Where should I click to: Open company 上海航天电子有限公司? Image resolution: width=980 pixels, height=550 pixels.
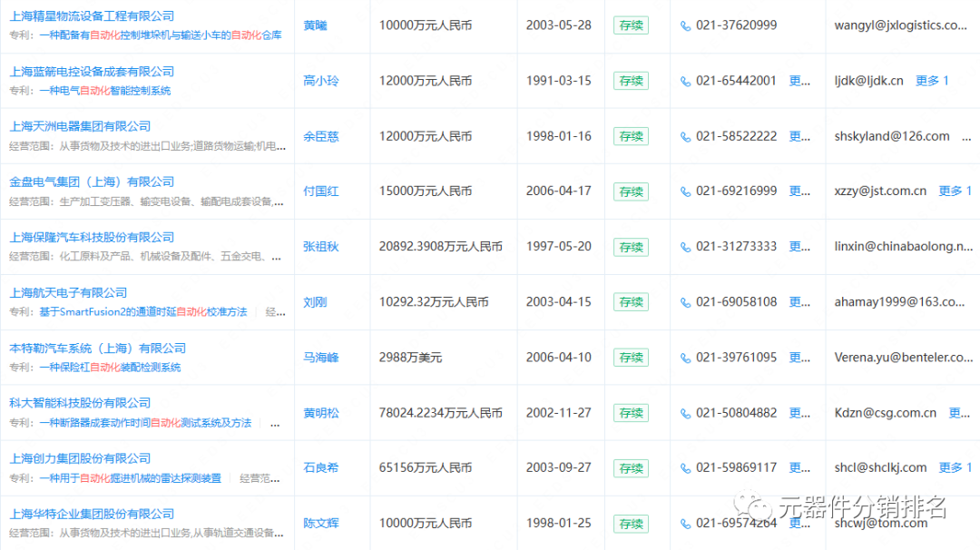pyautogui.click(x=68, y=292)
